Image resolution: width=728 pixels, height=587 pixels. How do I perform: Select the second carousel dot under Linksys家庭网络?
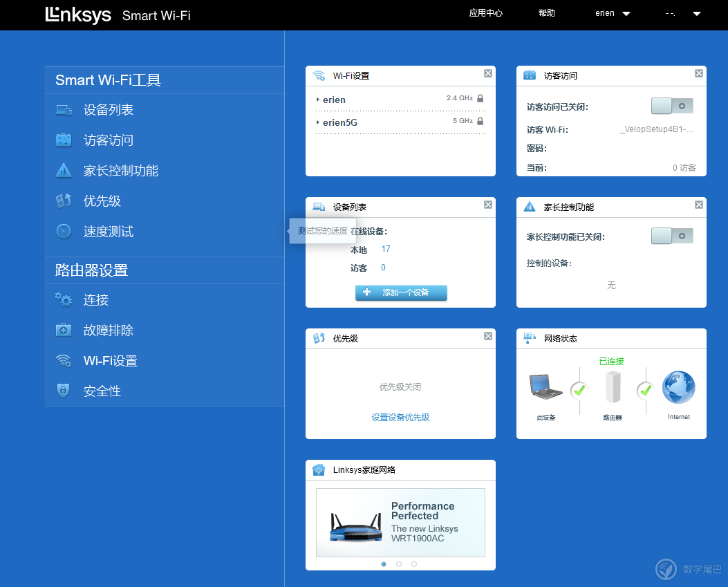pos(399,564)
